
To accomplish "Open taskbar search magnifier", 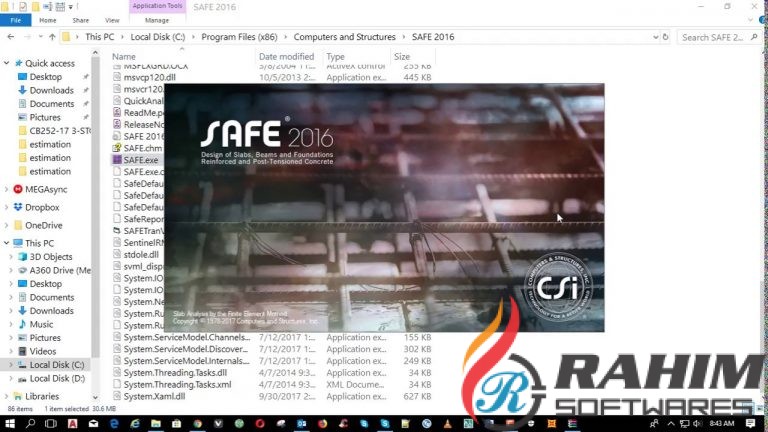I will click(30, 424).
